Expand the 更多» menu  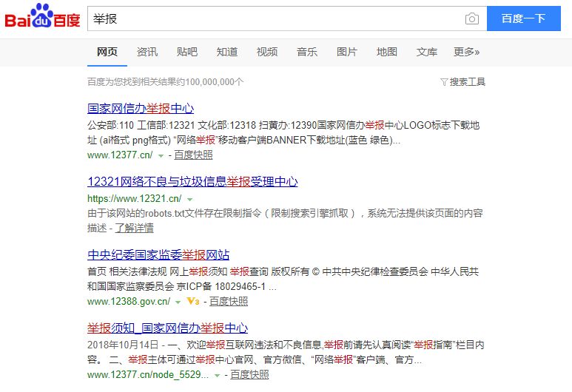coord(466,53)
